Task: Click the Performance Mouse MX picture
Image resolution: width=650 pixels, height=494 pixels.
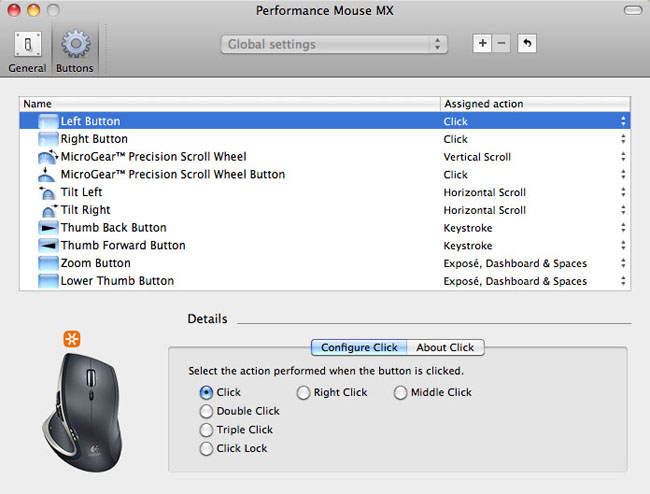Action: click(x=83, y=412)
